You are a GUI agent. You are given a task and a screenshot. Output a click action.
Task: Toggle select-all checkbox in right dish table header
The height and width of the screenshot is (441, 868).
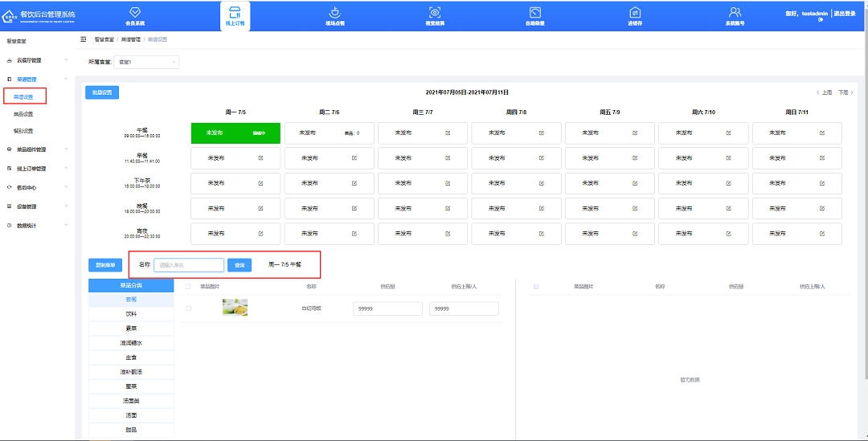point(536,286)
